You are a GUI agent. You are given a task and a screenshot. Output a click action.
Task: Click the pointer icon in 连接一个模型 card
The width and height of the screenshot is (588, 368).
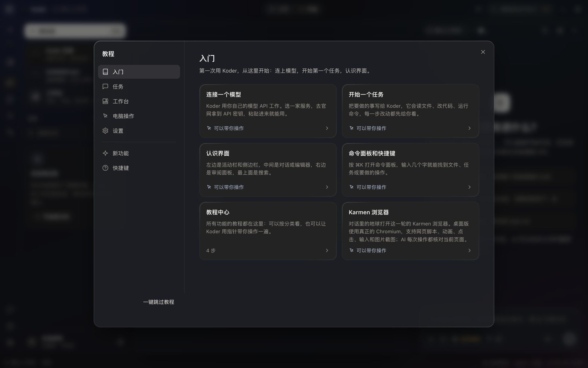(209, 128)
